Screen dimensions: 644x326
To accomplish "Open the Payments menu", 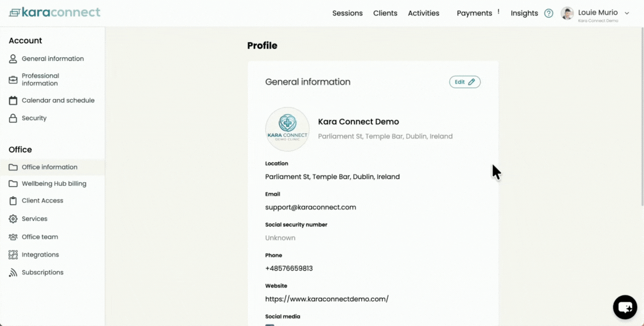I will point(474,13).
